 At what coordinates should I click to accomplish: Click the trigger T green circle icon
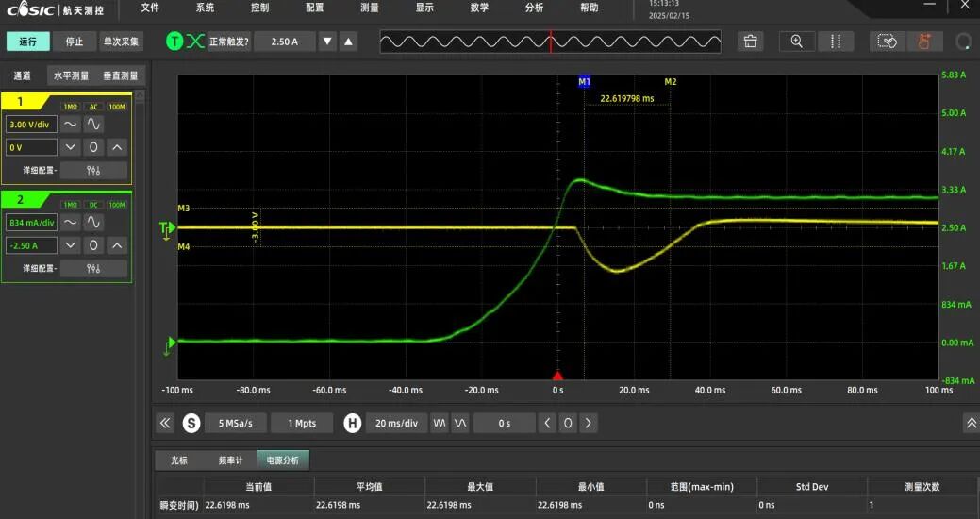pyautogui.click(x=174, y=42)
